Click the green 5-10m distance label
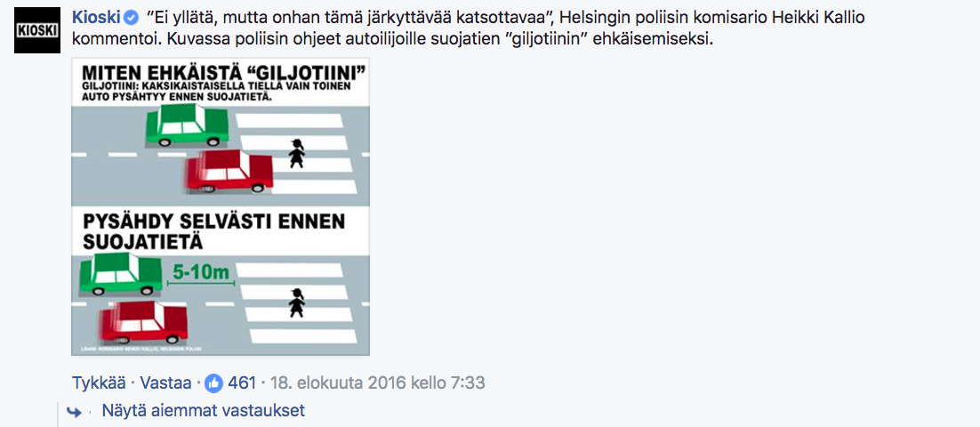 [x=201, y=271]
